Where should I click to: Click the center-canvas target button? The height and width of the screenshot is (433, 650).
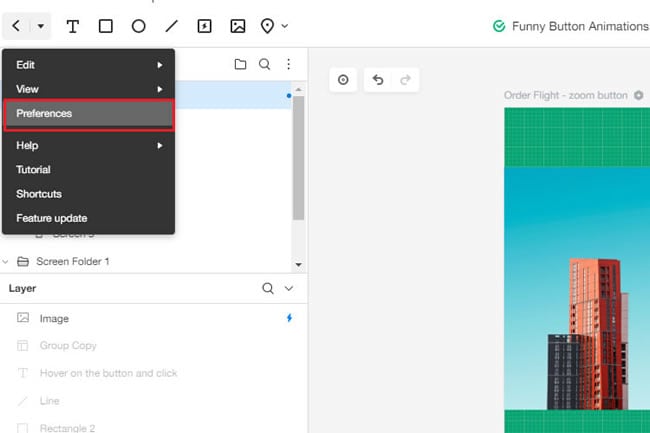[x=343, y=80]
